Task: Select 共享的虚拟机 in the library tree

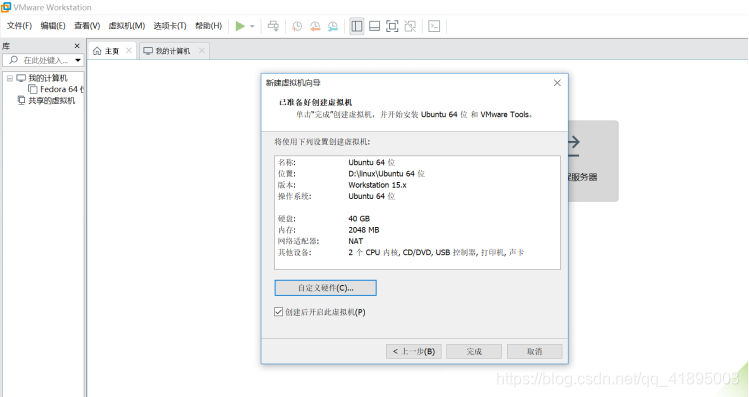Action: coord(52,100)
